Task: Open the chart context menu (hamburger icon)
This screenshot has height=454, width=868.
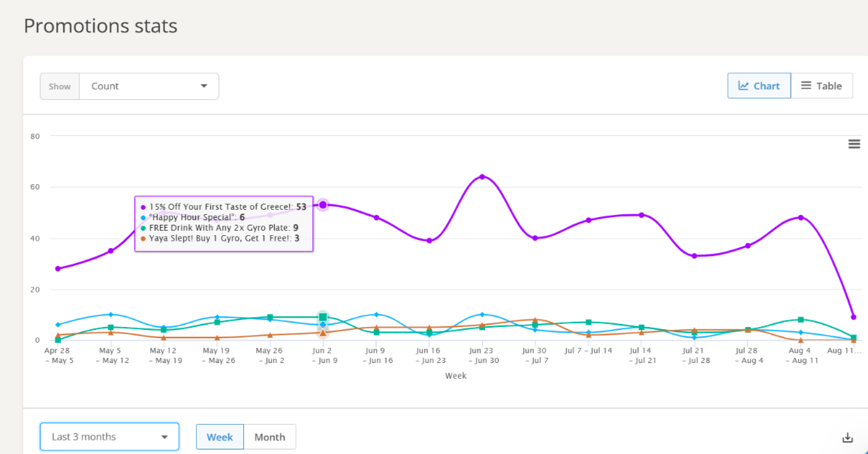Action: 854,144
